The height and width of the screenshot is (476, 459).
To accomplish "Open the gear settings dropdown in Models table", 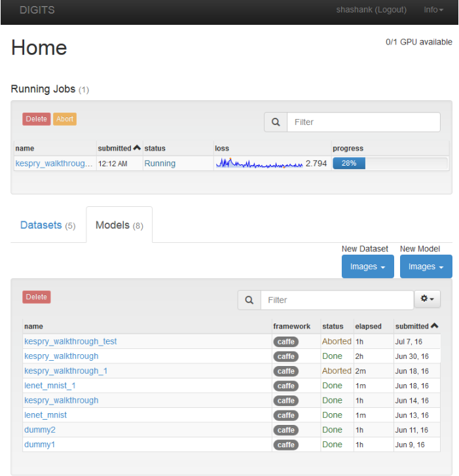I will (428, 299).
